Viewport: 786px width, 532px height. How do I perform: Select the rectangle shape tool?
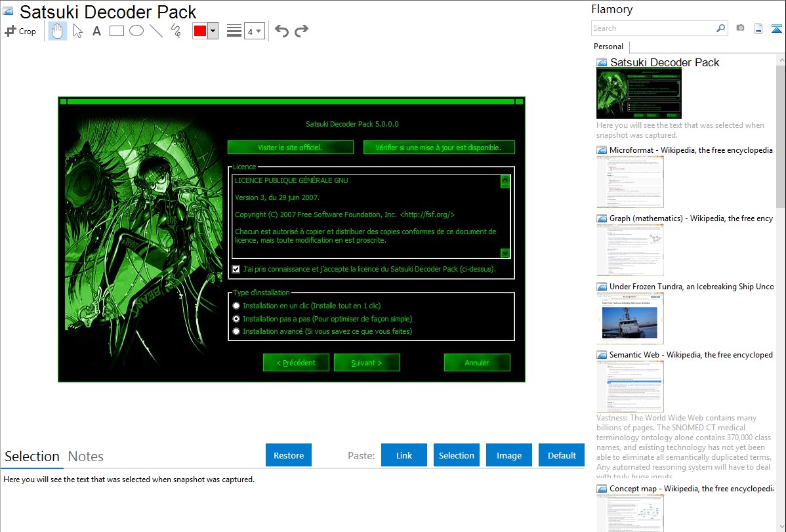(116, 31)
